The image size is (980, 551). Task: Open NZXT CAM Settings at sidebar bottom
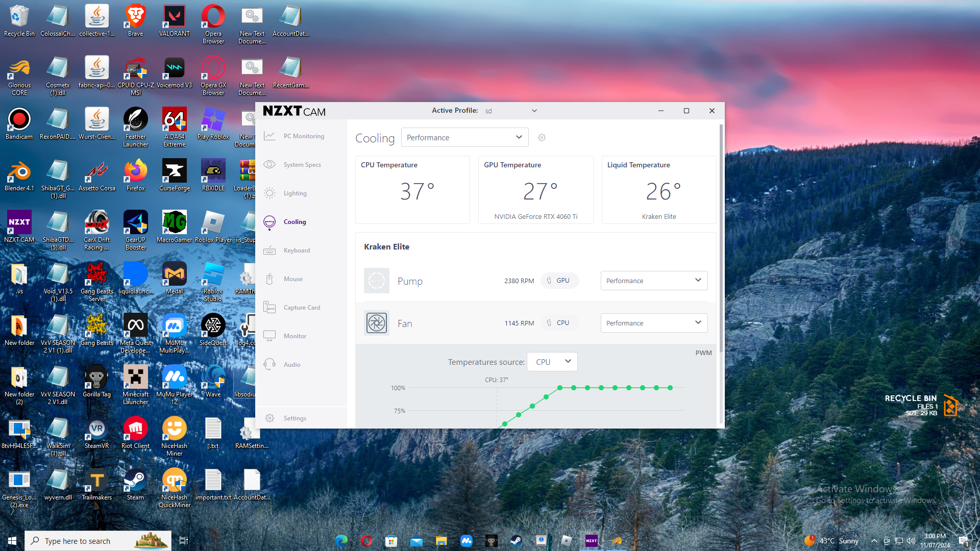click(x=301, y=418)
